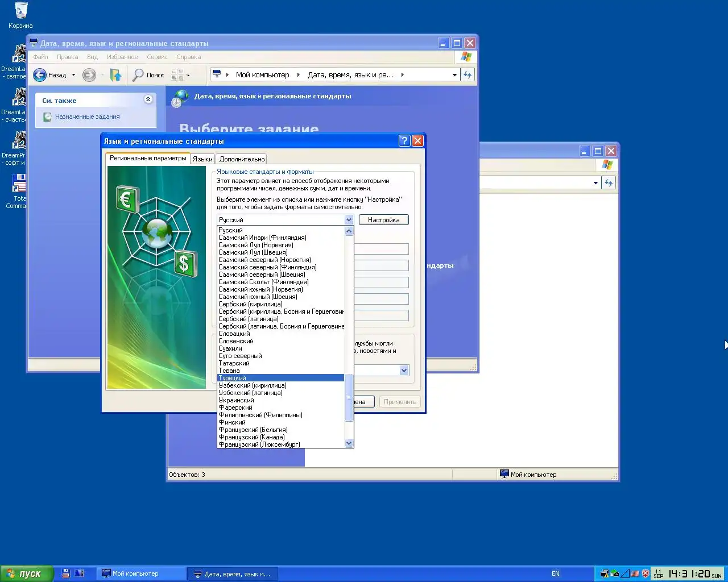Viewport: 728px width, 582px height.
Task: Click the пуск Start button
Action: point(27,574)
